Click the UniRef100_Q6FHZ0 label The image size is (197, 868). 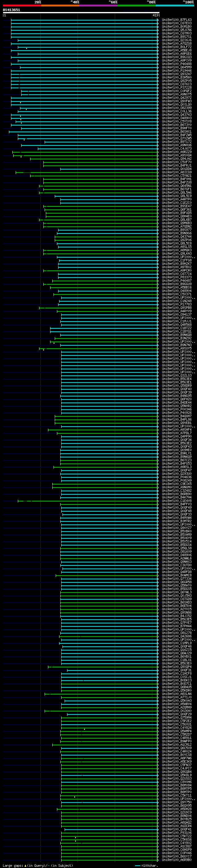(177, 399)
